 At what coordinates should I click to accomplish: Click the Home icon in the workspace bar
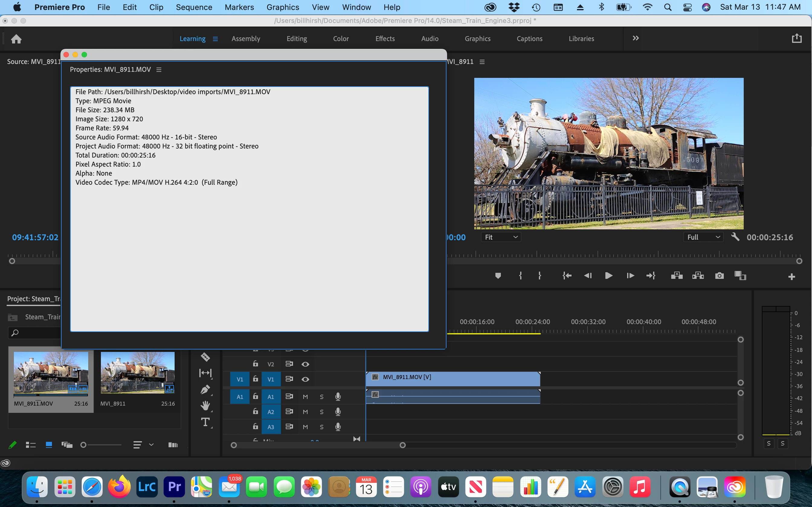[16, 39]
